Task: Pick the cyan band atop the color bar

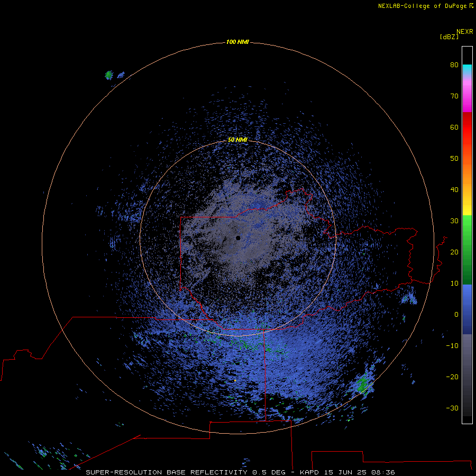Action: [467, 68]
